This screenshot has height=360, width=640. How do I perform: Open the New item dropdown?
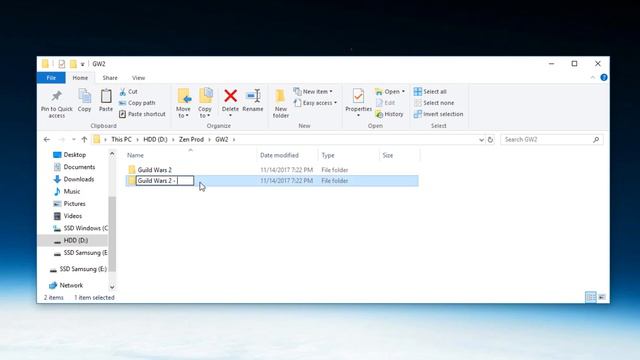tap(313, 92)
